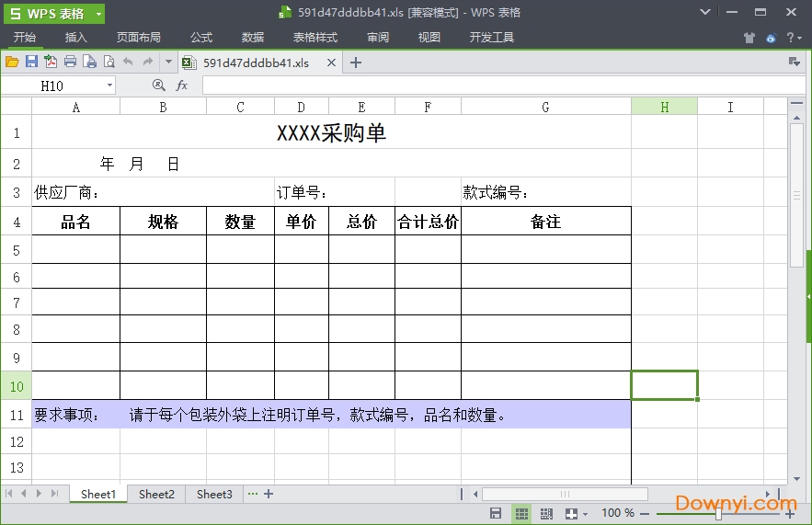Viewport: 812px width, 525px height.
Task: Click the fx insert function button
Action: pyautogui.click(x=182, y=85)
